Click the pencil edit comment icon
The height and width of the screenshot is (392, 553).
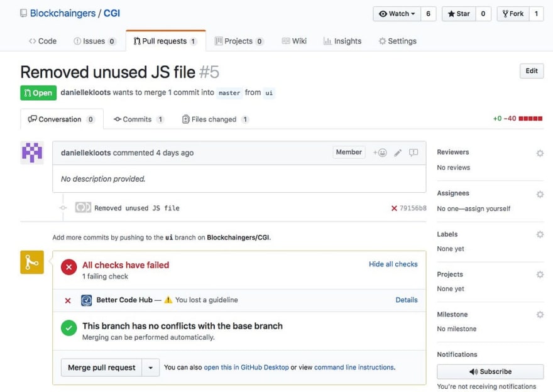(398, 153)
